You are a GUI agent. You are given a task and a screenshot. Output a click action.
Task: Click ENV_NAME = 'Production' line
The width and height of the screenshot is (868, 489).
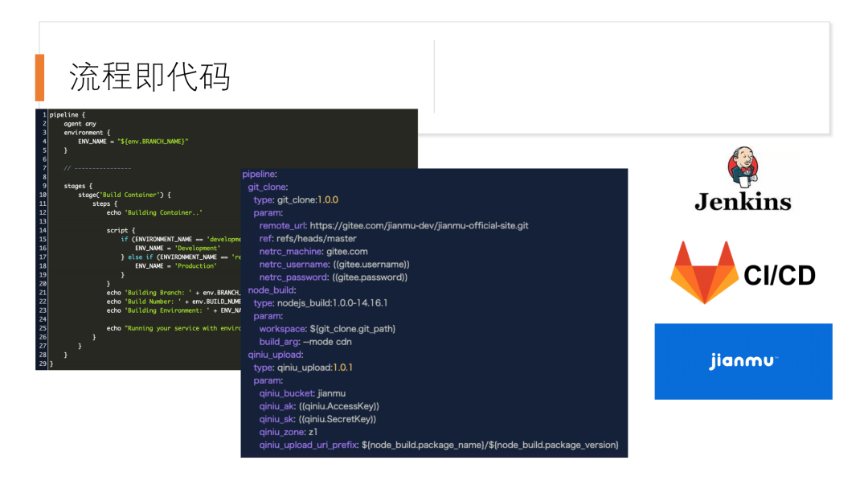[175, 266]
